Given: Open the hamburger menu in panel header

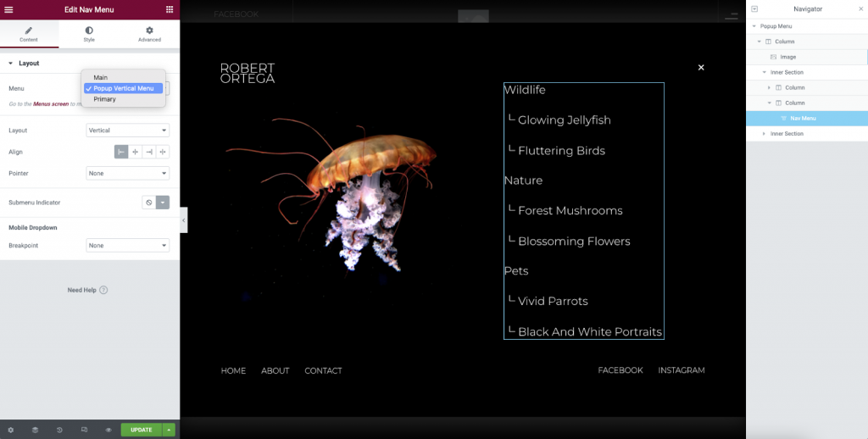Looking at the screenshot, I should click(9, 9).
